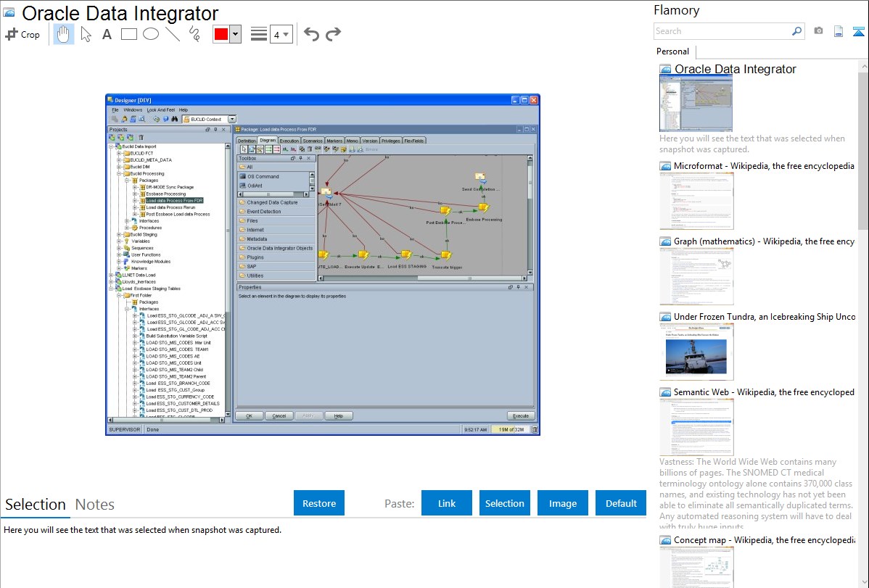Image resolution: width=869 pixels, height=588 pixels.
Task: Open the Concept map snapshot thumbnail
Action: [x=696, y=567]
